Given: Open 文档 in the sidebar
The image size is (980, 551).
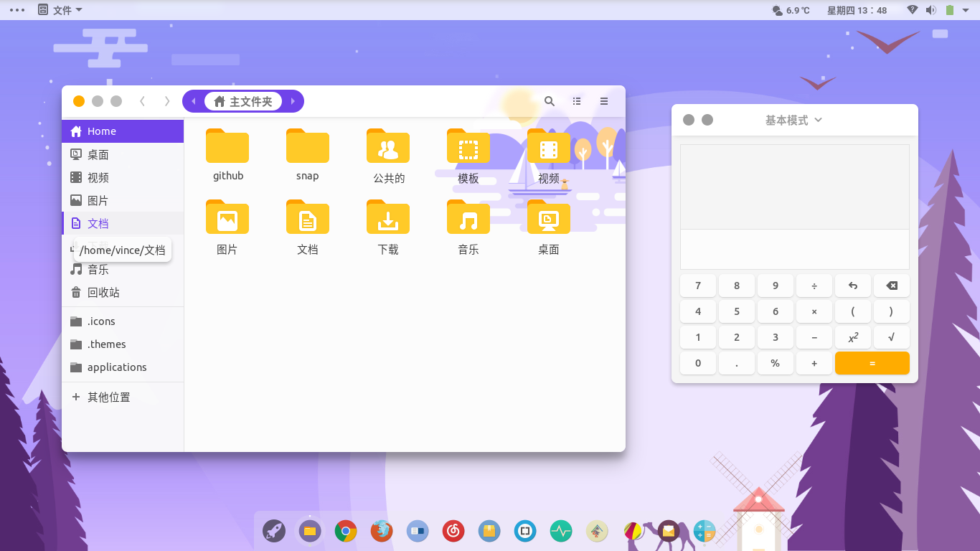Looking at the screenshot, I should coord(123,223).
